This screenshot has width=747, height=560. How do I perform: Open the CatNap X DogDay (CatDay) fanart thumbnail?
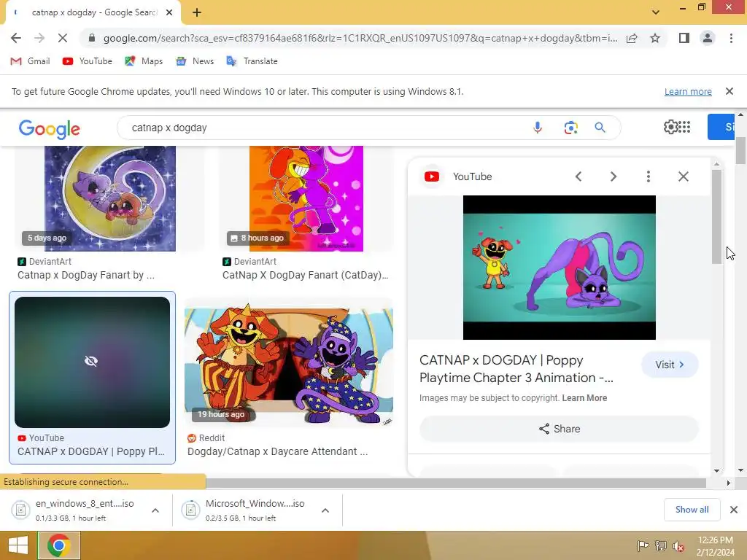pyautogui.click(x=306, y=198)
